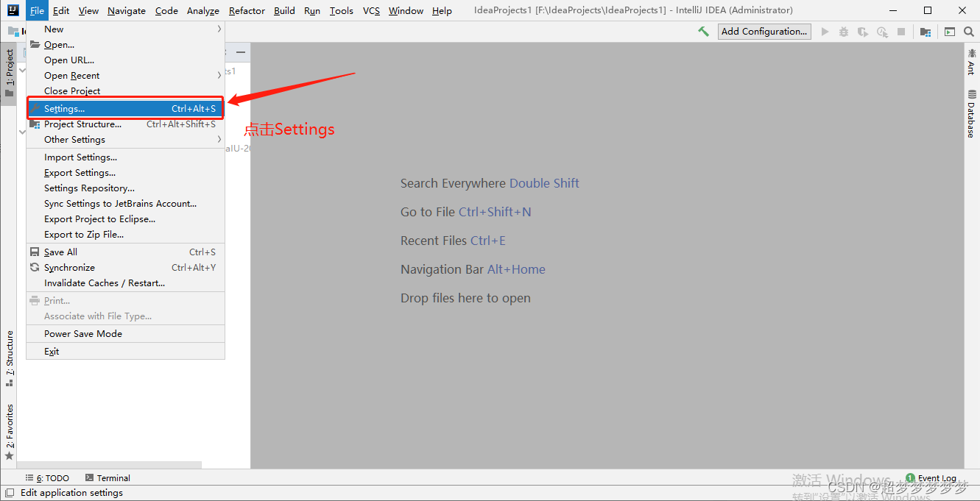Choose Import Settings...
This screenshot has width=980, height=501.
click(x=125, y=157)
